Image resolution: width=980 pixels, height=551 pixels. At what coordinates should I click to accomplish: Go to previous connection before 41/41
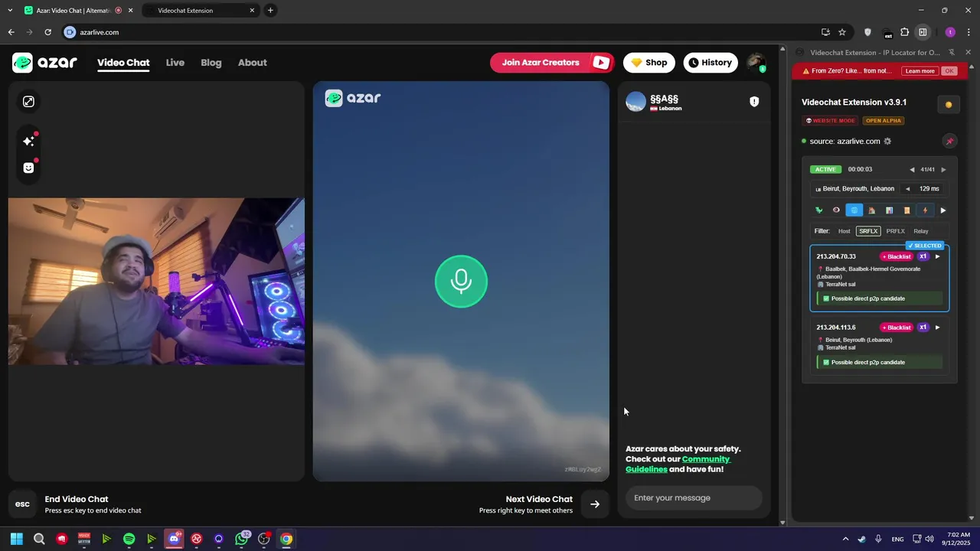tap(912, 170)
